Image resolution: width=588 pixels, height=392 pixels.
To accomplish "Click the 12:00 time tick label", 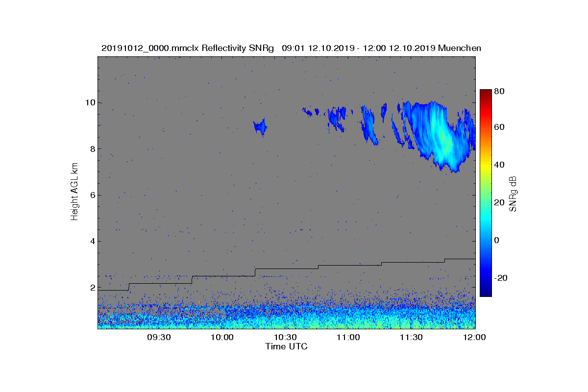I will (x=474, y=337).
